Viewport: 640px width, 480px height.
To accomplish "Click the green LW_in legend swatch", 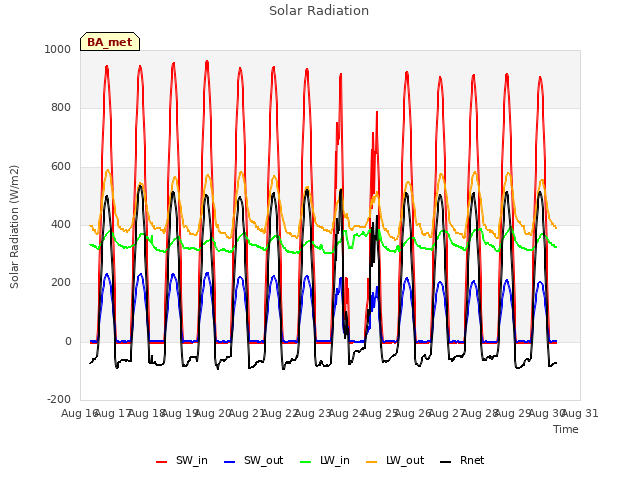I will (x=306, y=462).
